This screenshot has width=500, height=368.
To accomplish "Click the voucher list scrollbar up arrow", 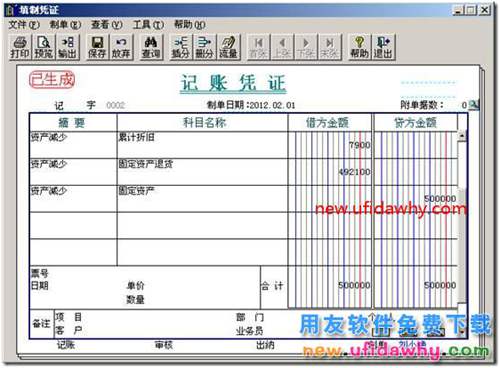I will (462, 136).
